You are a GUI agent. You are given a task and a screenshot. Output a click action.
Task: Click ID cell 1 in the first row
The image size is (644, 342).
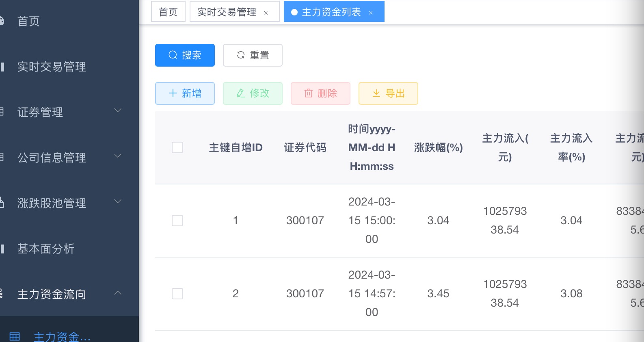[x=236, y=221]
